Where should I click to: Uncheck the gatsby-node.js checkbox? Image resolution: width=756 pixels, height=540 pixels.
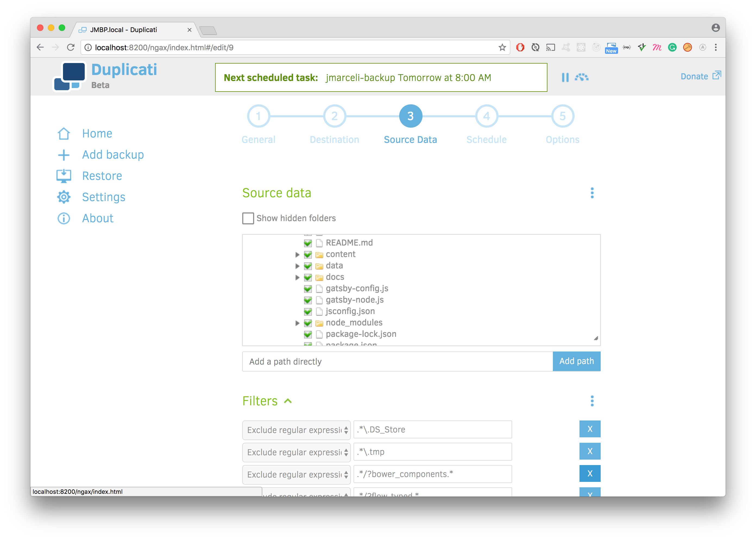tap(308, 300)
